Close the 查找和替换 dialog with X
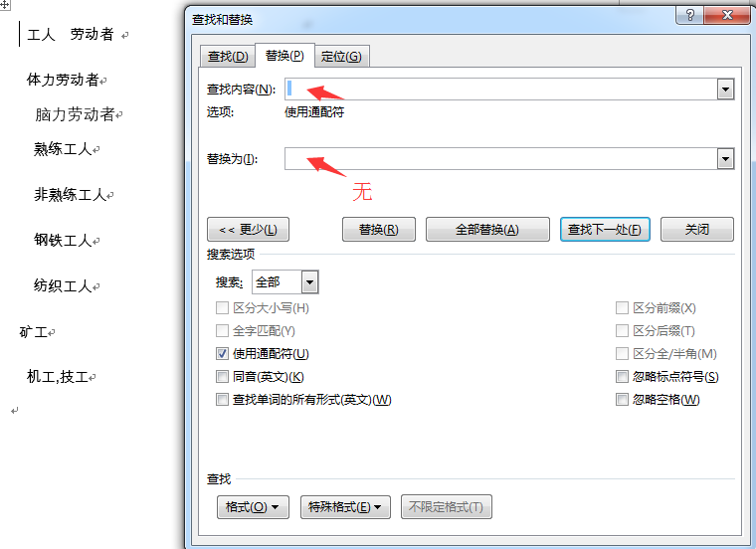 click(727, 15)
